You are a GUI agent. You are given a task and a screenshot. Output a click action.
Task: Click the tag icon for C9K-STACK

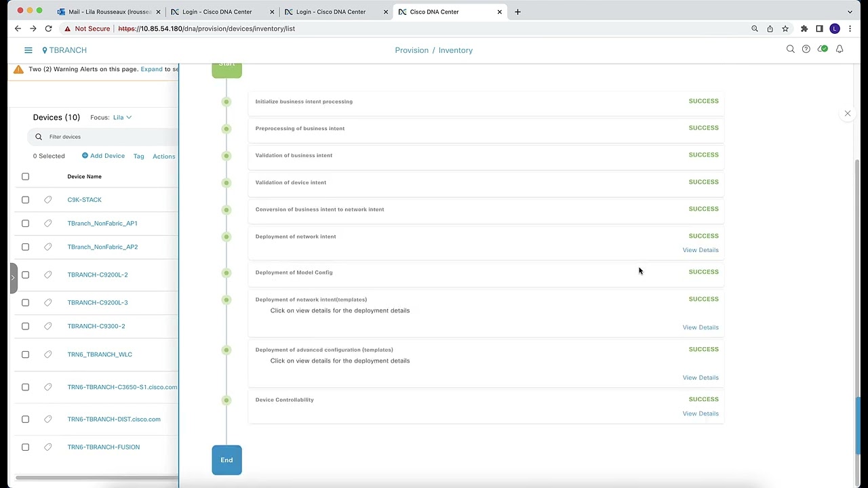[48, 200]
